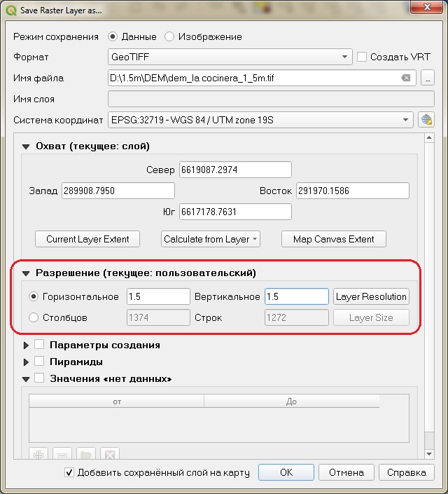Collapse the Охват section
The image size is (448, 494).
[x=26, y=146]
